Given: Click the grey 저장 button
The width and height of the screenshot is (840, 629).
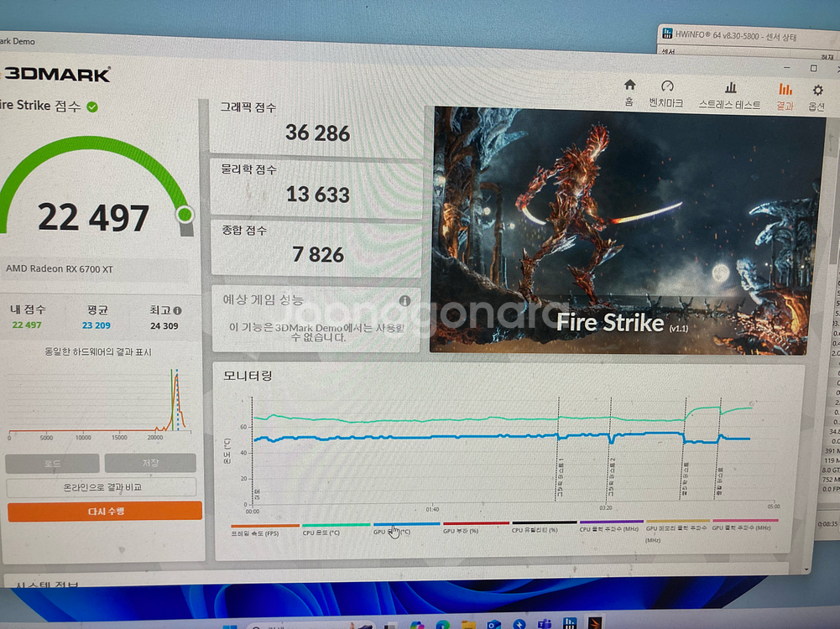Looking at the screenshot, I should pyautogui.click(x=150, y=463).
